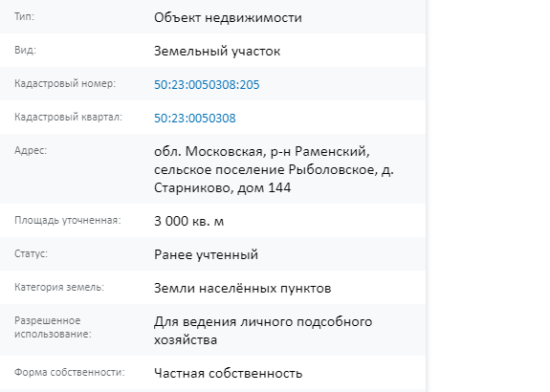
Task: Select 'Для ведения личного подсобного хозяйства' text
Action: click(263, 331)
